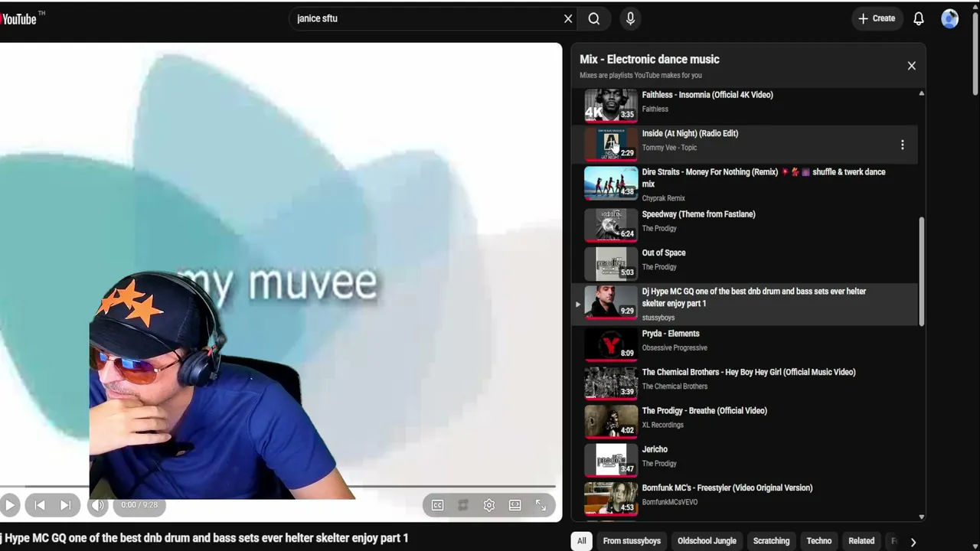The image size is (980, 551).
Task: Click the 'Mix - Electronic dance music' heading
Action: (x=649, y=59)
